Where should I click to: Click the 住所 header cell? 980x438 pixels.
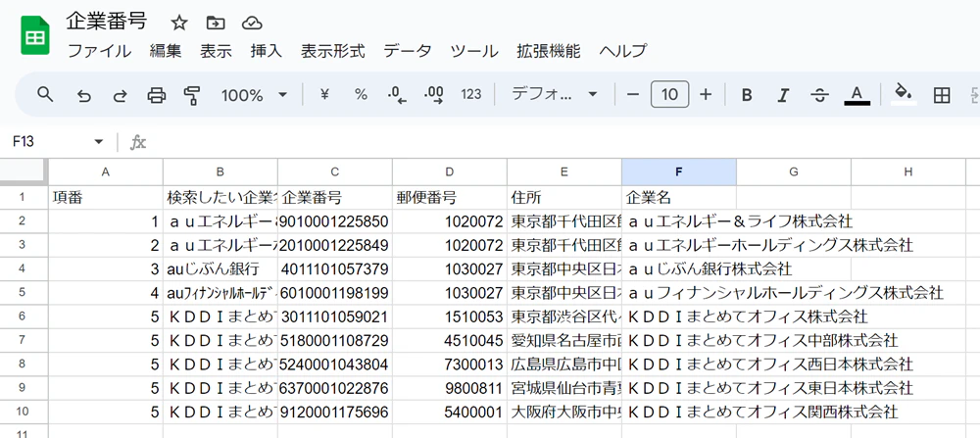pos(564,198)
